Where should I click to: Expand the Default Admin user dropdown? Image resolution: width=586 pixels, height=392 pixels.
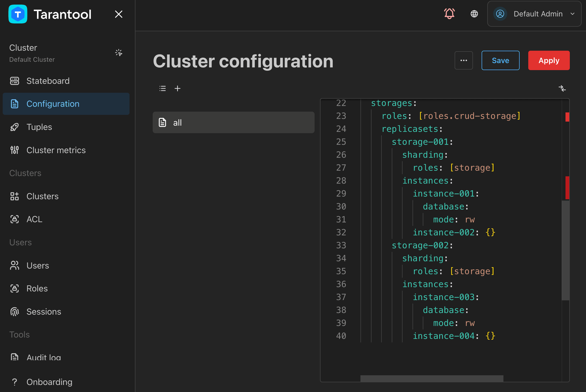pos(534,14)
